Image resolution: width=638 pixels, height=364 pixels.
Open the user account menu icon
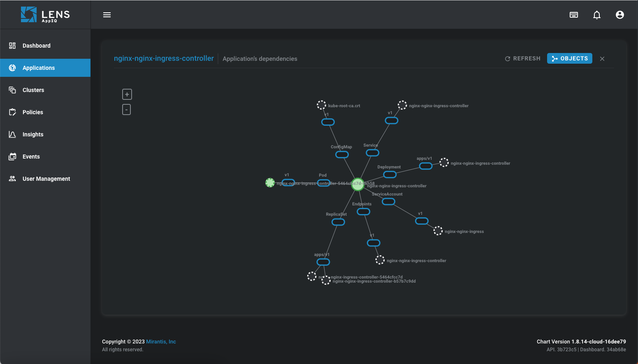[620, 15]
